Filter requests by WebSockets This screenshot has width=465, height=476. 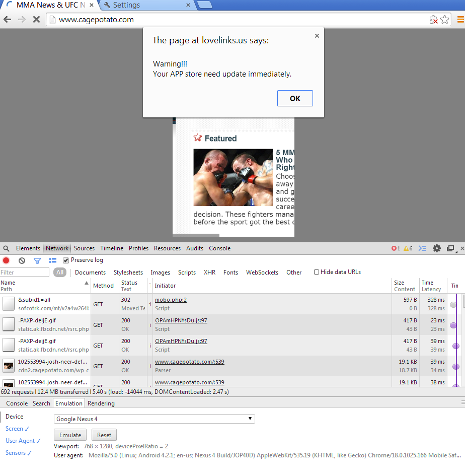(x=262, y=273)
